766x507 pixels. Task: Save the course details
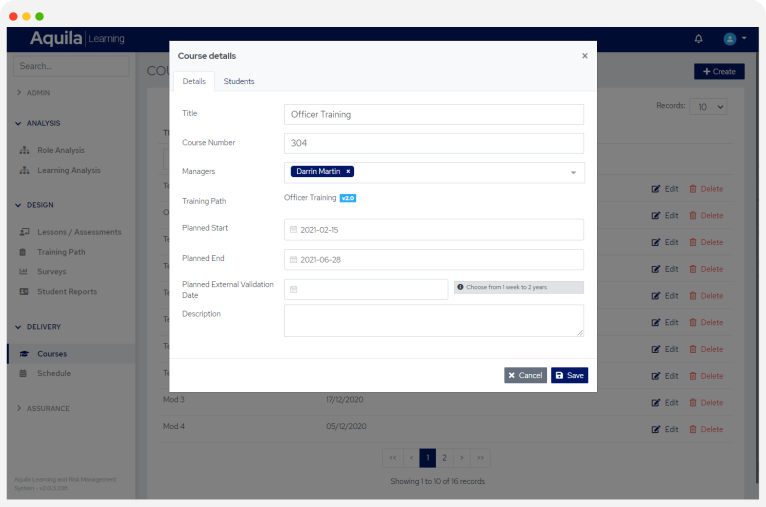(569, 375)
